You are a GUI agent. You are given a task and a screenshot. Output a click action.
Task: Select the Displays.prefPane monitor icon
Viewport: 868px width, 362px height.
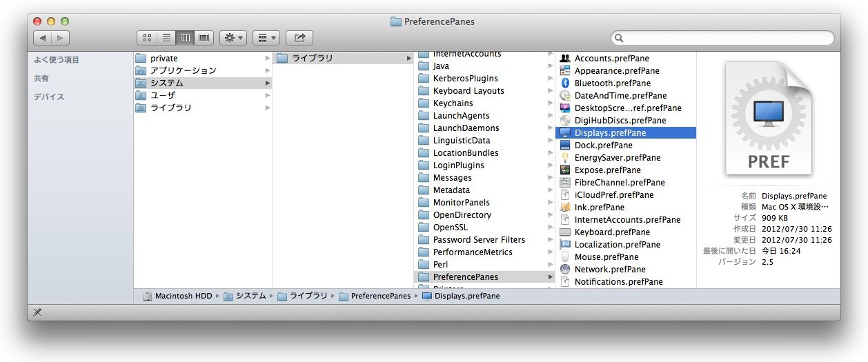point(565,132)
